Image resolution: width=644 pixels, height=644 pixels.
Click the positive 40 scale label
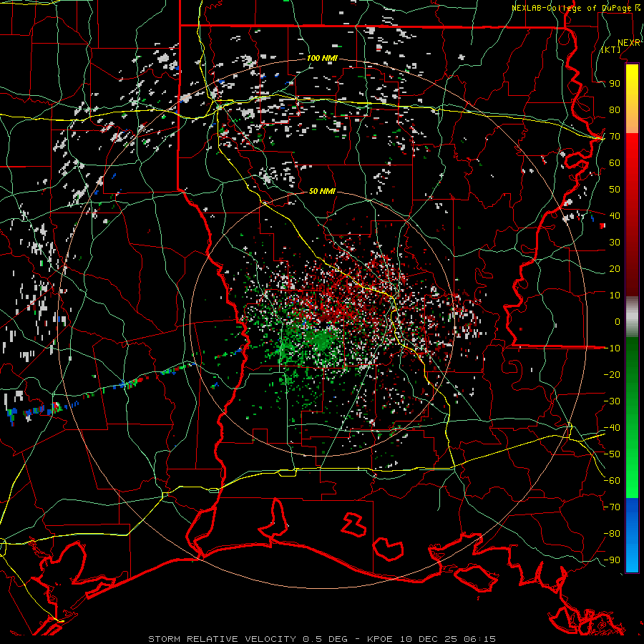pos(615,215)
